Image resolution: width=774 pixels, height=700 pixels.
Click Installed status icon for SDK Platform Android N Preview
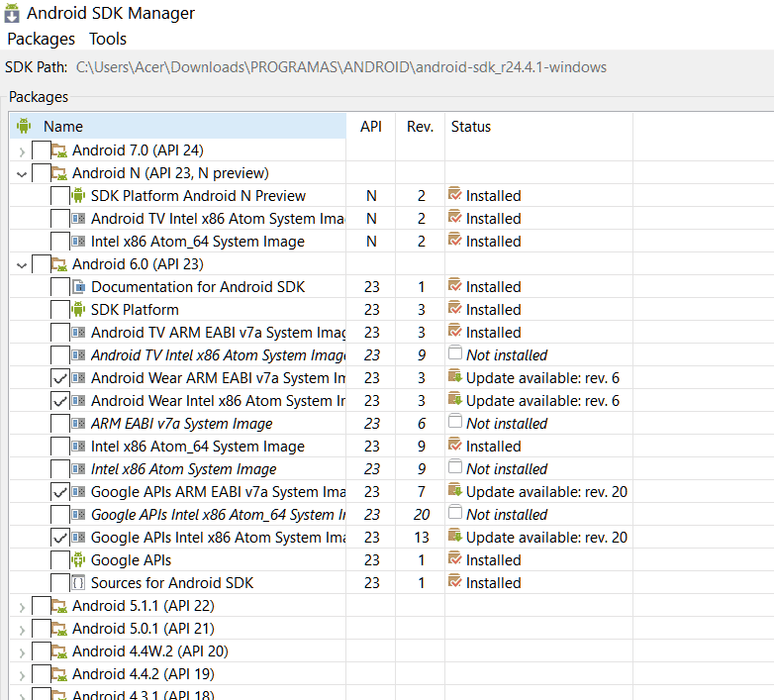pyautogui.click(x=455, y=194)
